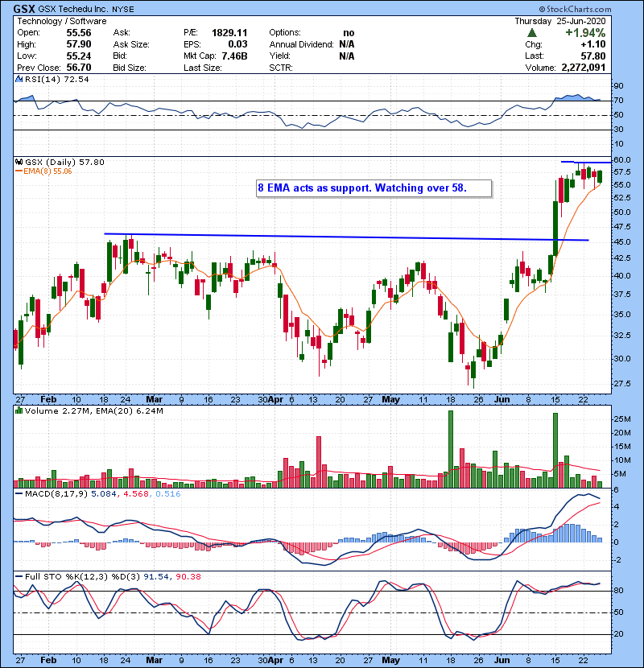644x668 pixels.
Task: Click the High value 57.90
Action: (79, 44)
